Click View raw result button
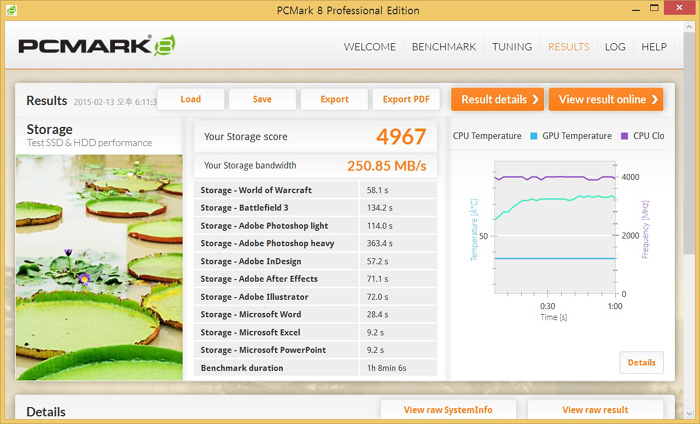Image resolution: width=700 pixels, height=424 pixels. [595, 410]
